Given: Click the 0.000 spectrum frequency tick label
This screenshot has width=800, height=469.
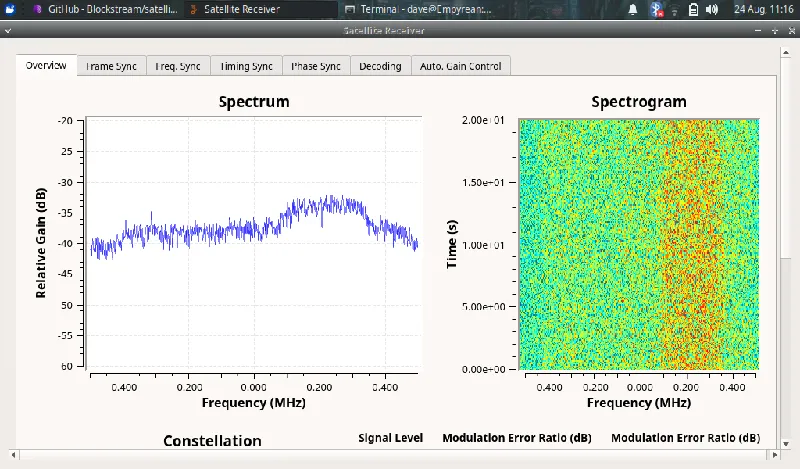Looking at the screenshot, I should coord(254,388).
